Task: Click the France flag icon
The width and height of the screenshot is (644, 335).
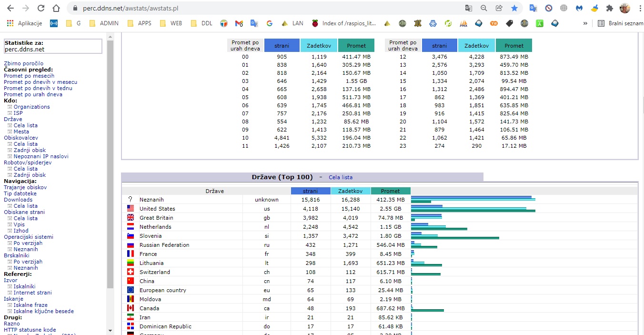Action: [131, 254]
